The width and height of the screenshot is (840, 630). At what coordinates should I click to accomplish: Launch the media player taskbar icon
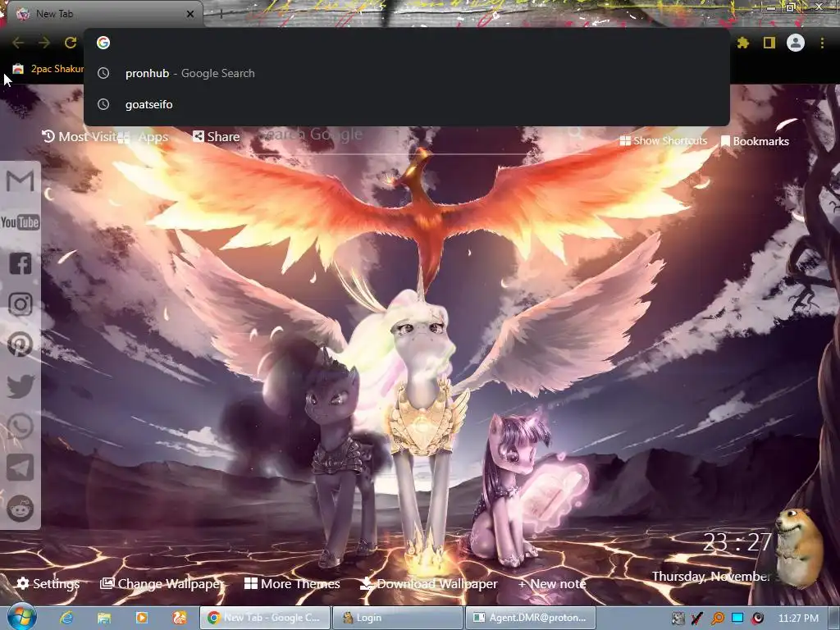click(141, 618)
